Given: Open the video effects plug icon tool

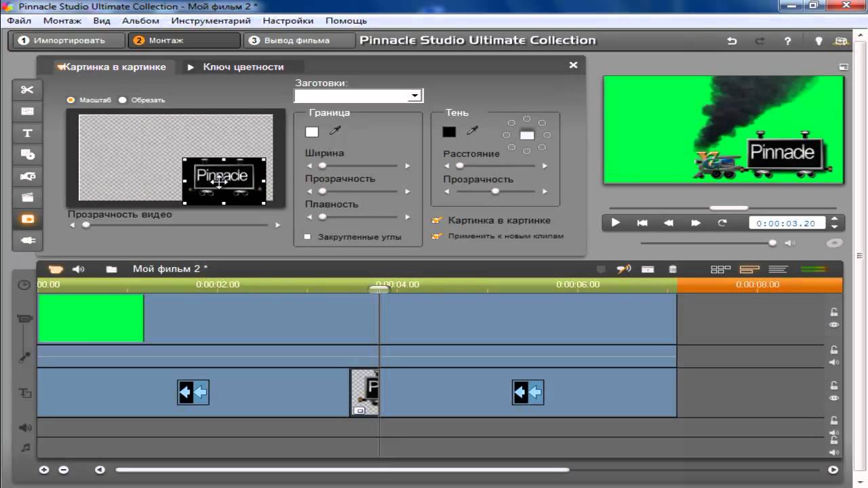Looking at the screenshot, I should coord(27,241).
